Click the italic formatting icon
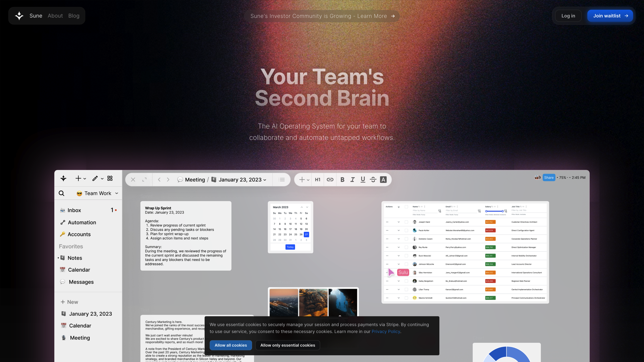This screenshot has height=362, width=644. [x=352, y=180]
